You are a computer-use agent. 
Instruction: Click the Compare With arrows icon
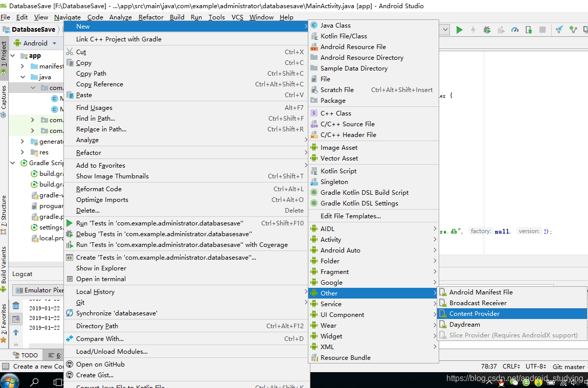point(70,338)
